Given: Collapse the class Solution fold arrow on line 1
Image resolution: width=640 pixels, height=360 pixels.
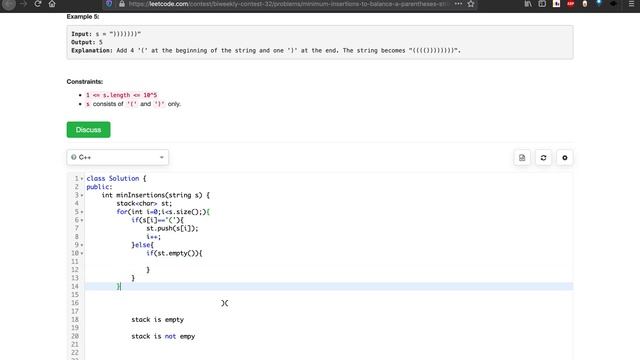Looking at the screenshot, I should click(x=82, y=179).
